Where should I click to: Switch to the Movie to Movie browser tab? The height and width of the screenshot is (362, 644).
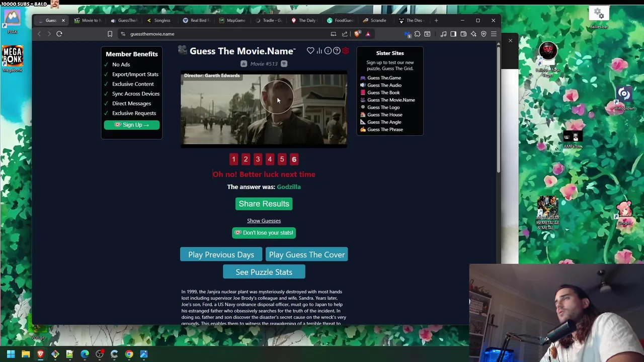pyautogui.click(x=88, y=21)
